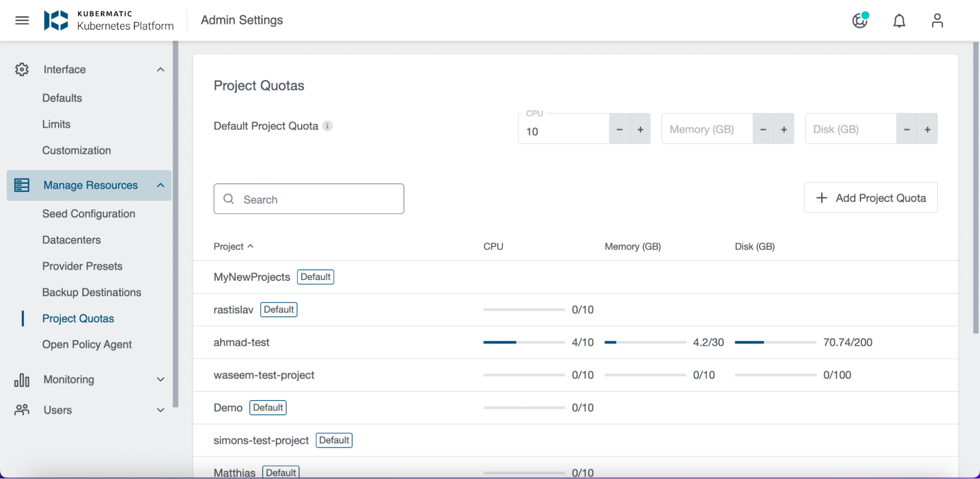This screenshot has height=479, width=980.
Task: Open the Monitoring bar chart icon
Action: (21, 379)
